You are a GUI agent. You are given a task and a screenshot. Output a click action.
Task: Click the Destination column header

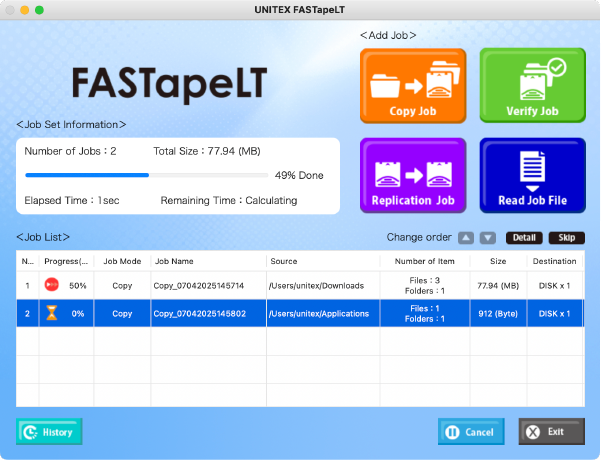click(555, 261)
